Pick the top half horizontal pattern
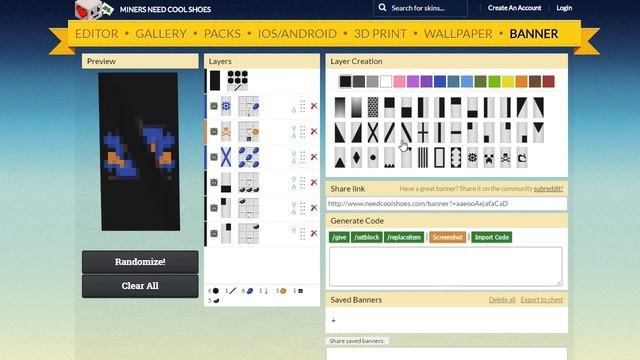Screen dimensions: 640x360 [389, 107]
